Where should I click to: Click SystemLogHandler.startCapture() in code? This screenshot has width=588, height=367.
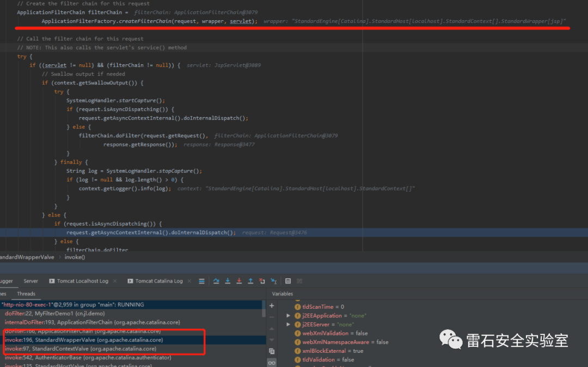pyautogui.click(x=115, y=101)
